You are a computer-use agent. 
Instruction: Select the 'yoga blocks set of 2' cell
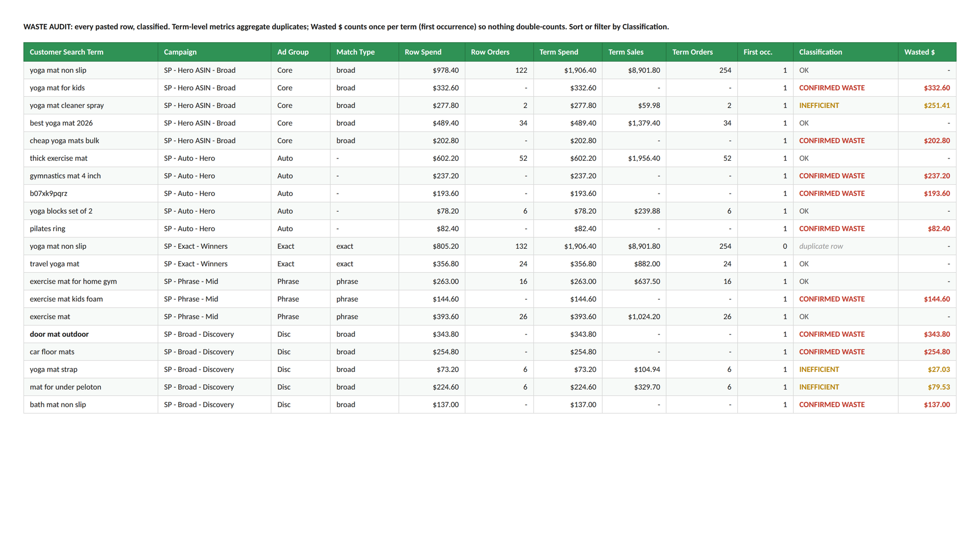(90, 211)
